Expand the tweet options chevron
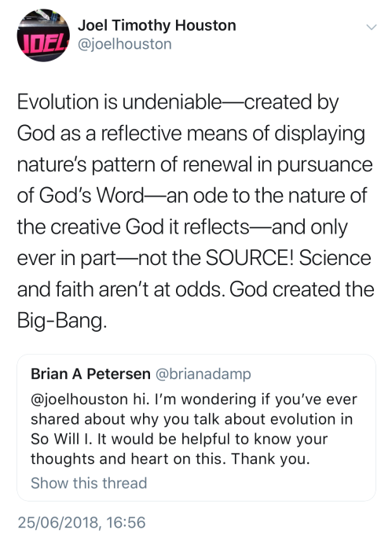This screenshot has height=541, width=392. pos(372,27)
